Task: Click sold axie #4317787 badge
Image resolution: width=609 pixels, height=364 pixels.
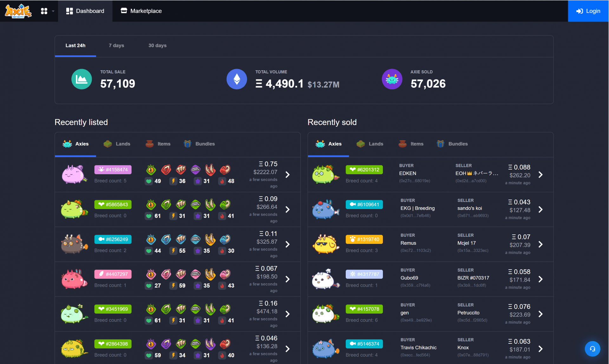Action: click(364, 274)
